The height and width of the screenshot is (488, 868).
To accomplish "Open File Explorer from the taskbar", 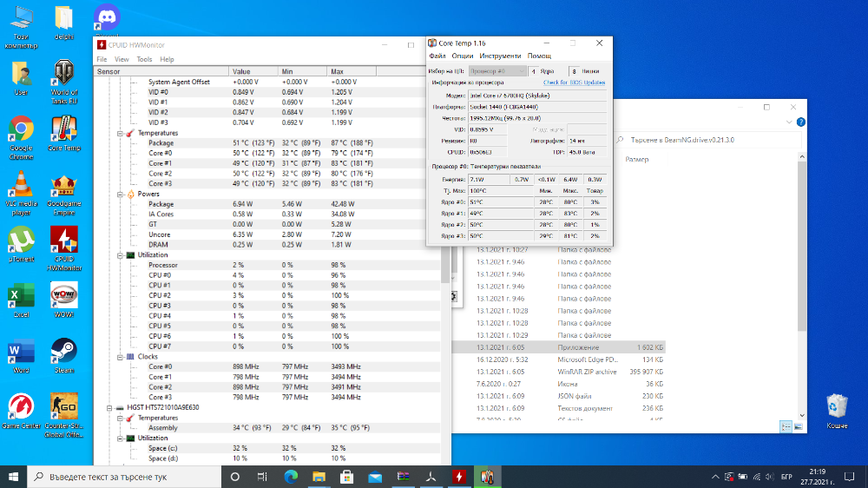I will [319, 477].
